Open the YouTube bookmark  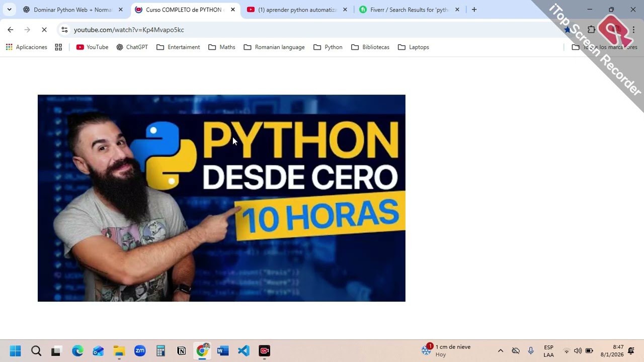tap(92, 47)
